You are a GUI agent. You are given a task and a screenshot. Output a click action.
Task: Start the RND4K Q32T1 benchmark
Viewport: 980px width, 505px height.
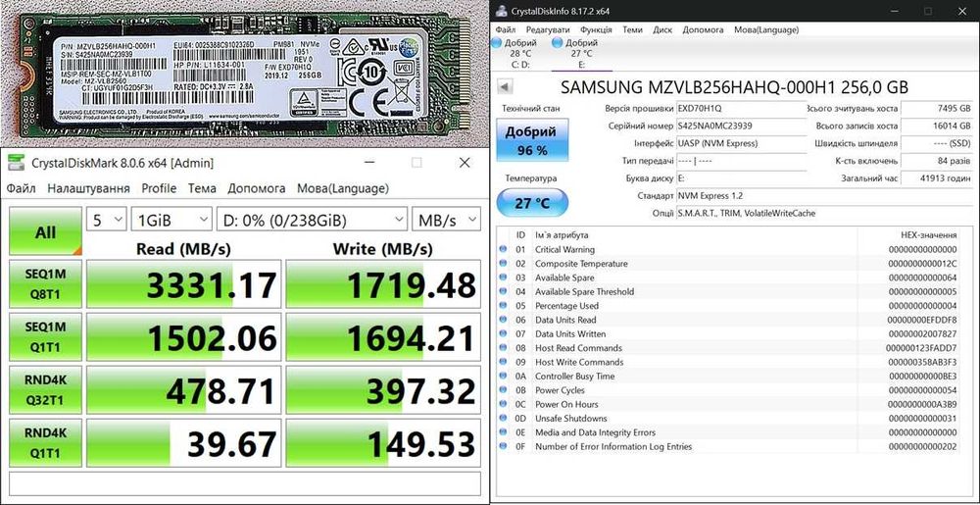pyautogui.click(x=46, y=390)
